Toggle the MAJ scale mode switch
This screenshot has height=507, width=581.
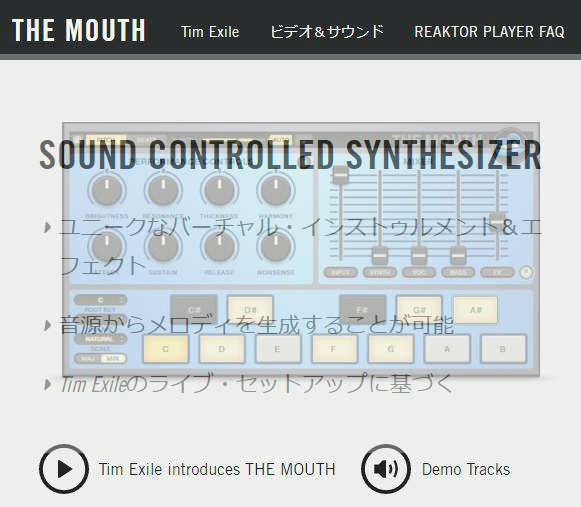pyautogui.click(x=87, y=359)
